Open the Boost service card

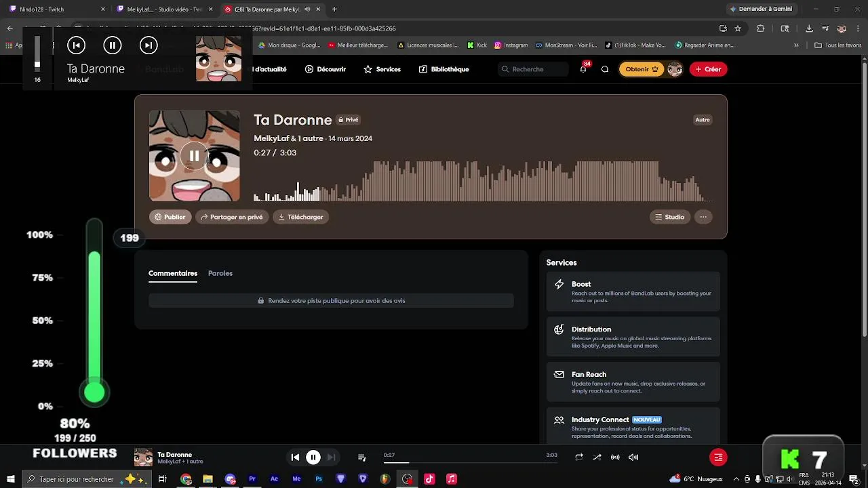(x=633, y=291)
